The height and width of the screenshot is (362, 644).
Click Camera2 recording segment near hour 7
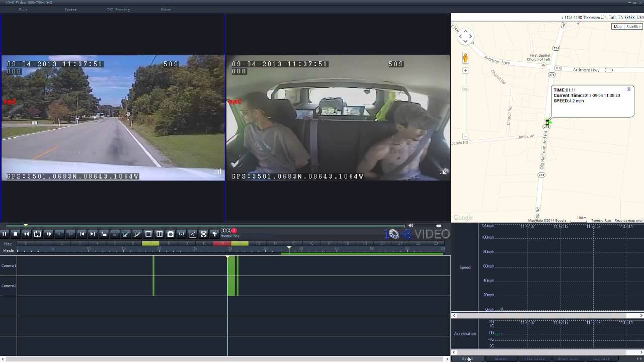pyautogui.click(x=153, y=286)
